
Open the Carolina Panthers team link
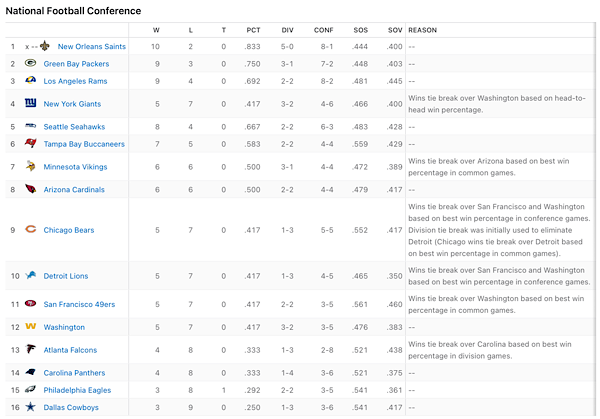tap(74, 373)
